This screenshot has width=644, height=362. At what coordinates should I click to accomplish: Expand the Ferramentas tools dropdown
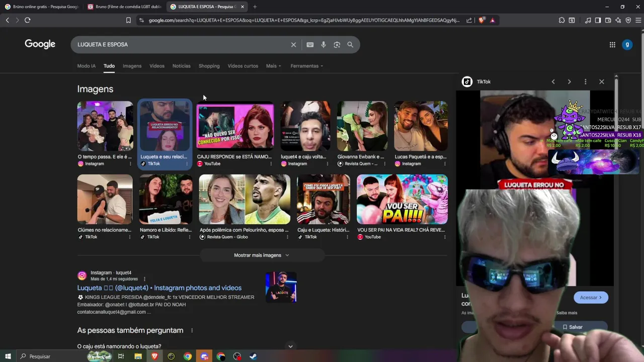click(x=306, y=66)
